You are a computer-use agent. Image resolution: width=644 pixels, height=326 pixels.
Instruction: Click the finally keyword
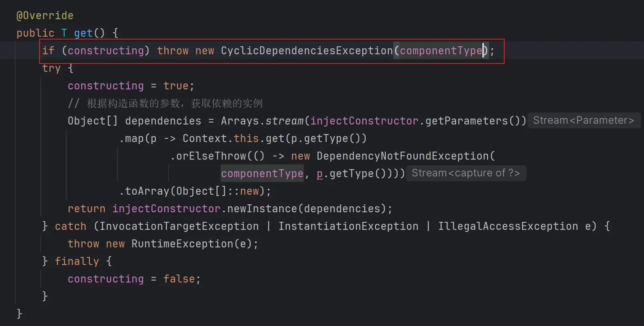tap(77, 261)
